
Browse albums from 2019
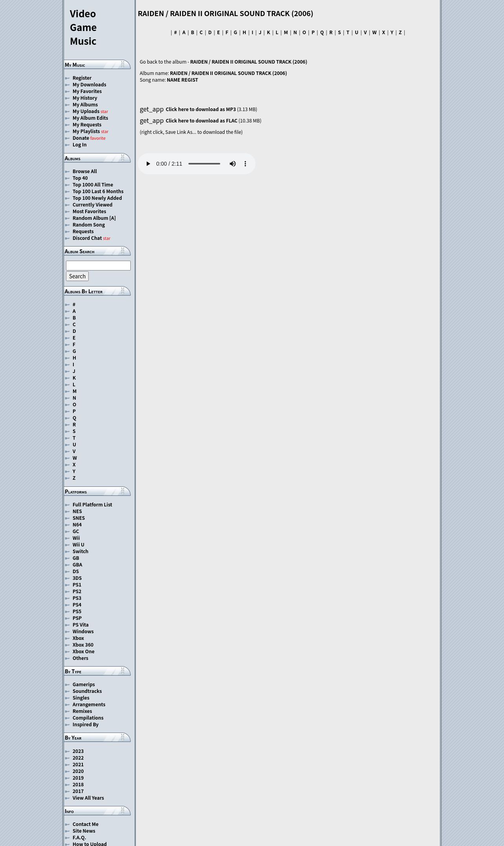pyautogui.click(x=78, y=778)
